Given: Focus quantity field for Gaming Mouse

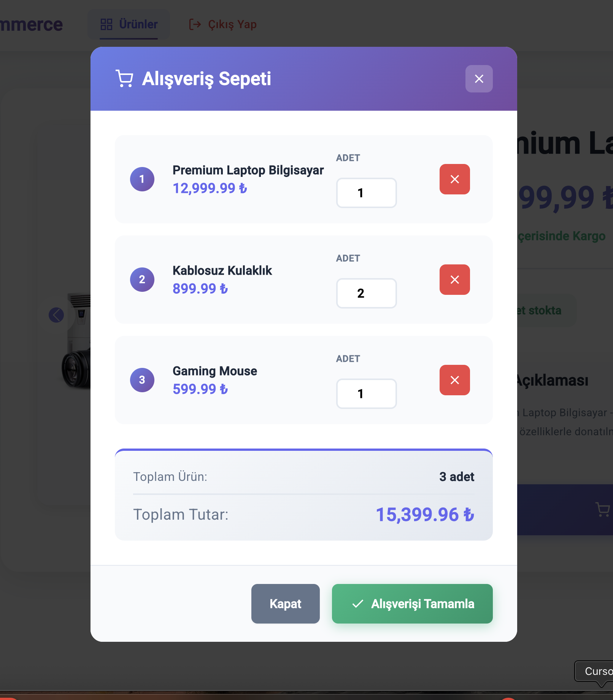Looking at the screenshot, I should (366, 394).
